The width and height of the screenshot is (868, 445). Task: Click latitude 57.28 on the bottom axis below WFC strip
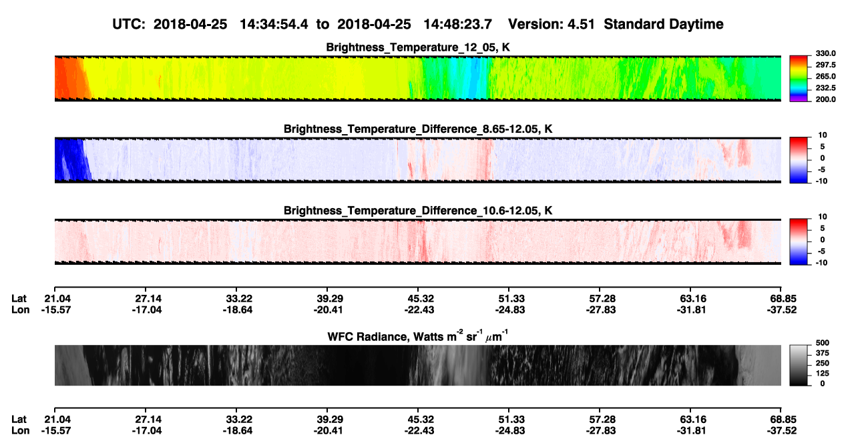click(x=600, y=419)
